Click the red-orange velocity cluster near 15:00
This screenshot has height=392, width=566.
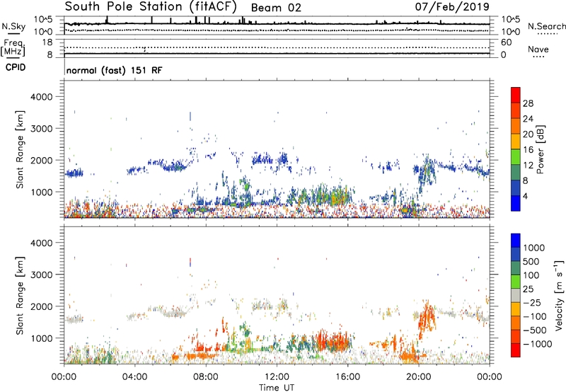click(x=332, y=341)
